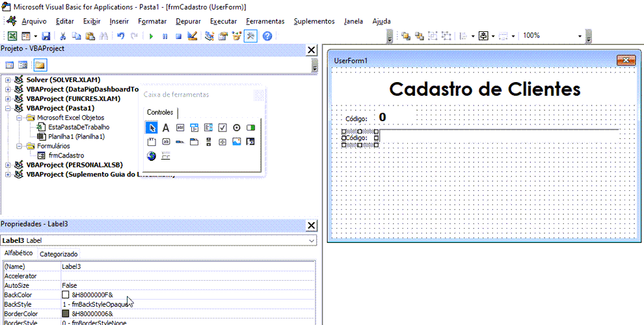Select the MultiPage tool in toolbox
The height and width of the screenshot is (325, 644).
[x=194, y=142]
